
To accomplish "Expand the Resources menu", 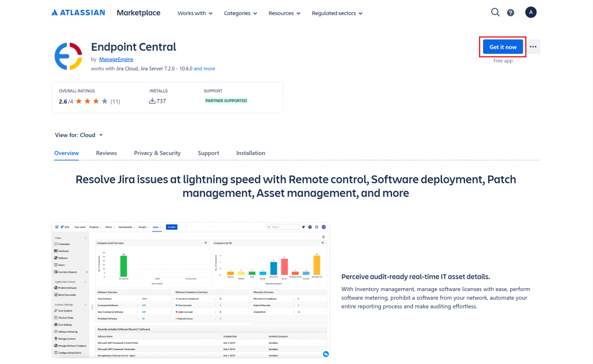I will click(284, 13).
